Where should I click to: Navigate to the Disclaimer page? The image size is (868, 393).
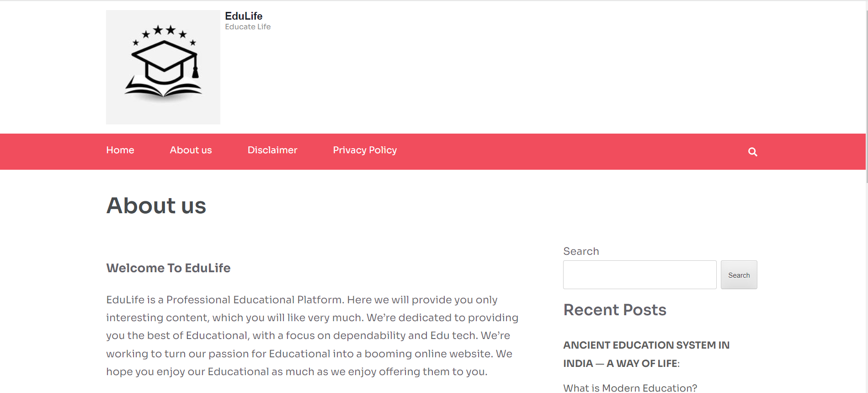pyautogui.click(x=272, y=150)
